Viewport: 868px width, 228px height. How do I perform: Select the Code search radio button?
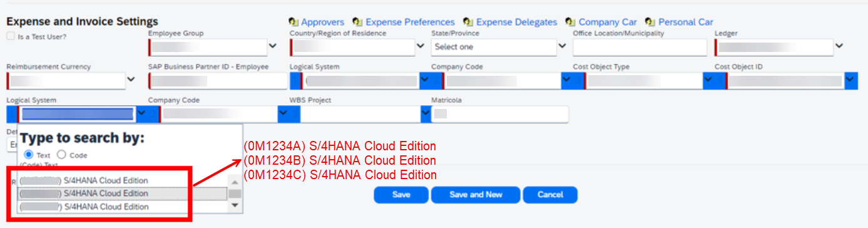click(61, 155)
